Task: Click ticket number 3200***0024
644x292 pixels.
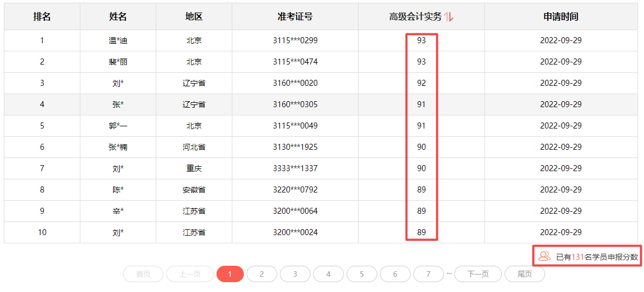Action: [295, 232]
